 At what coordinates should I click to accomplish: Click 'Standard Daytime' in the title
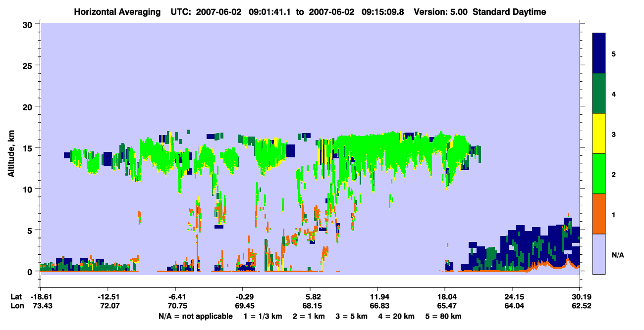pyautogui.click(x=509, y=12)
